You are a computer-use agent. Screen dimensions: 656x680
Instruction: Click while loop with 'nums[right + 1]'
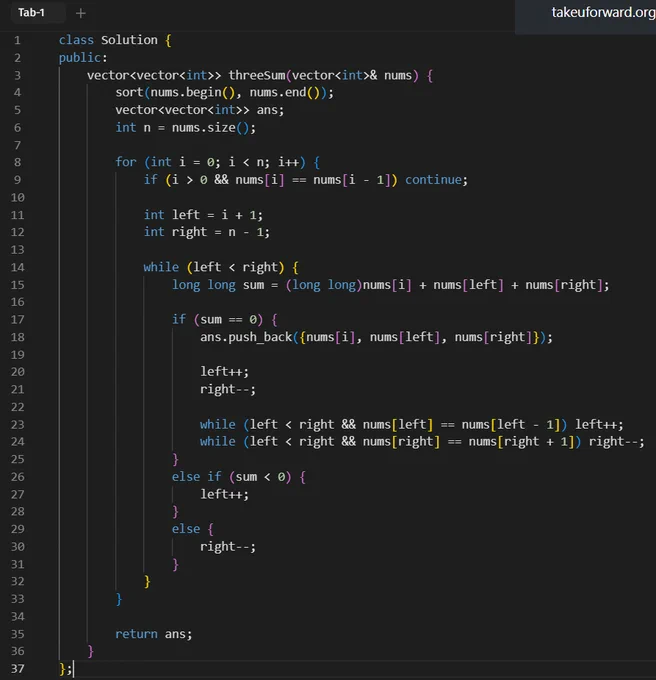(422, 441)
